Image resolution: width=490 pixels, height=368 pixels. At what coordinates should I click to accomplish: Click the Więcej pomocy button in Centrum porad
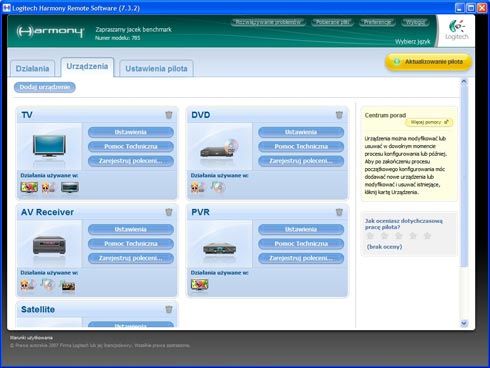click(x=429, y=122)
